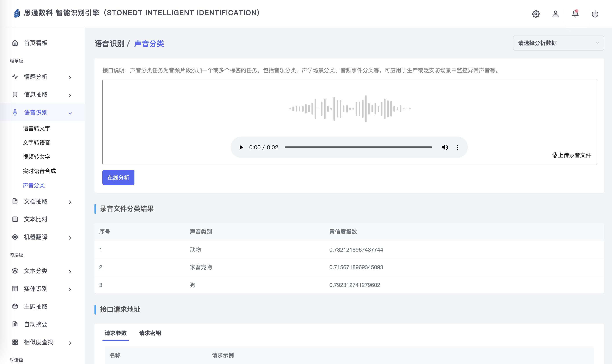The image size is (612, 364).
Task: Mute the audio player volume
Action: [x=445, y=147]
